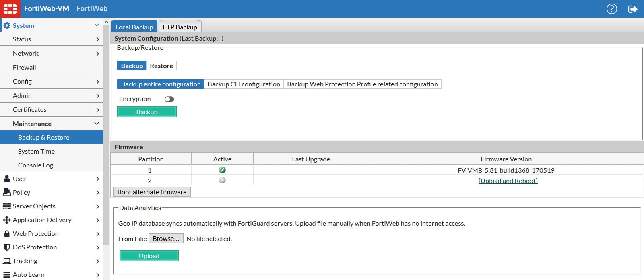Click the Upload and Reboot link
The width and height of the screenshot is (644, 280).
[508, 181]
